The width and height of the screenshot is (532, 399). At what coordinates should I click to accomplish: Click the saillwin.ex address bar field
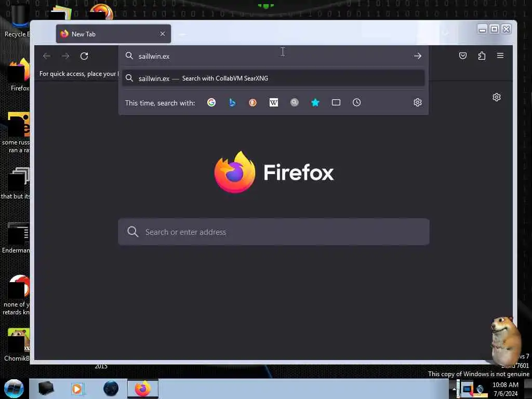pos(273,56)
